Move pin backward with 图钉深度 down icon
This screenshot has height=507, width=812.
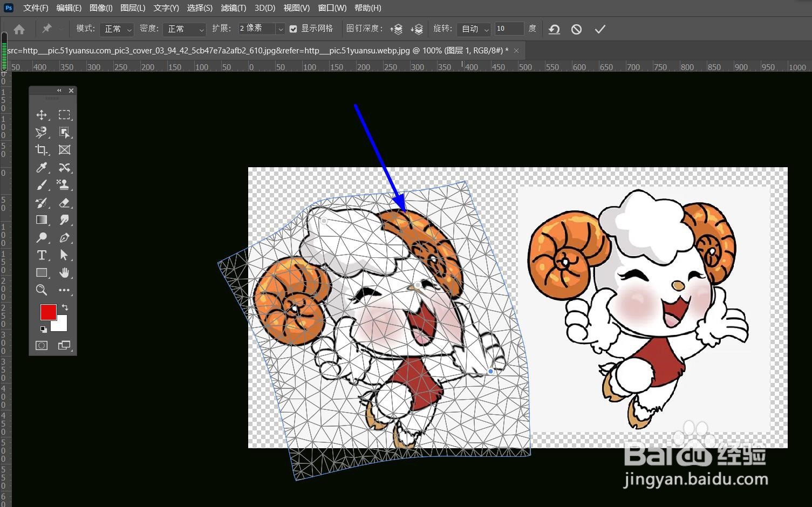click(x=417, y=29)
